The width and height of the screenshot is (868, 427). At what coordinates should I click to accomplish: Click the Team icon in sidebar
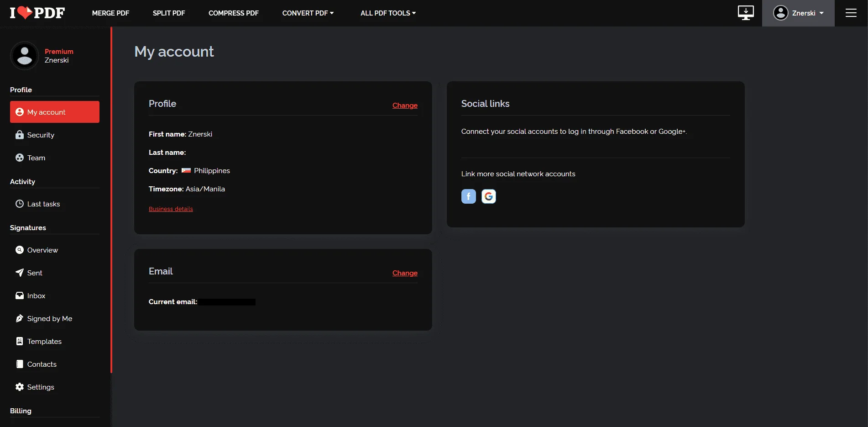click(x=20, y=158)
